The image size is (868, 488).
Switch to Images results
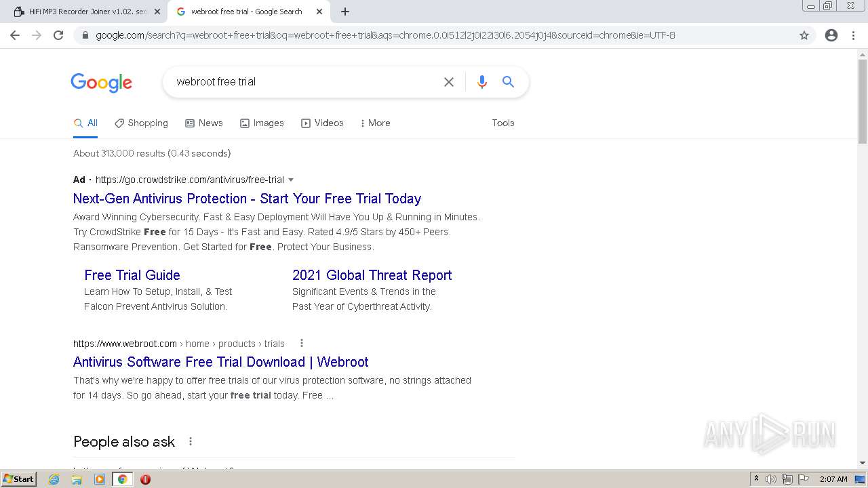[x=262, y=123]
